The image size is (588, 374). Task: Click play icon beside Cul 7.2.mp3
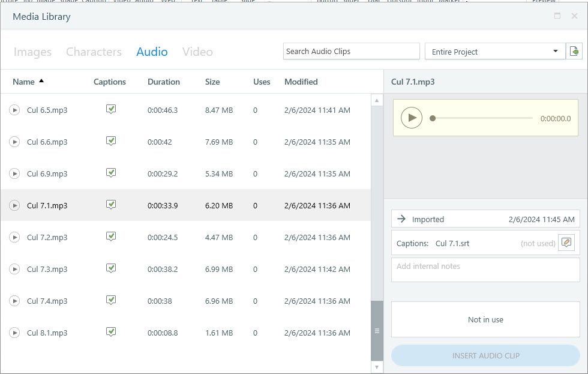pyautogui.click(x=15, y=238)
